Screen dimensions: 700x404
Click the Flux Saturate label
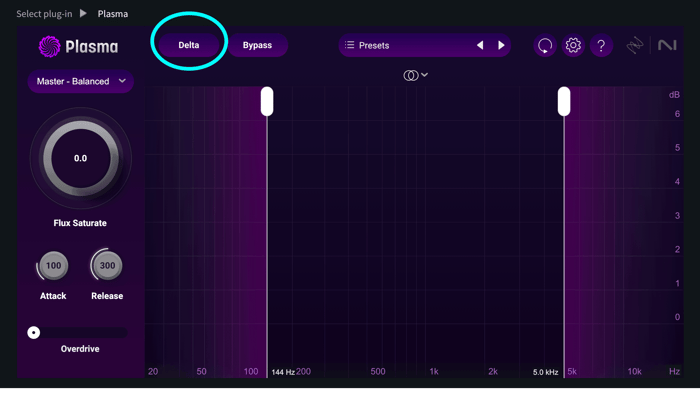click(80, 223)
